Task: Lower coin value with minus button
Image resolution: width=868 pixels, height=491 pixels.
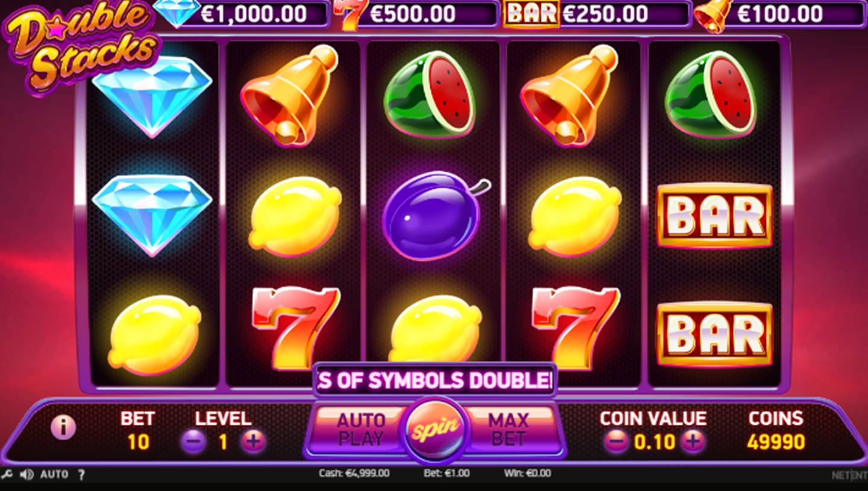Action: pos(615,442)
